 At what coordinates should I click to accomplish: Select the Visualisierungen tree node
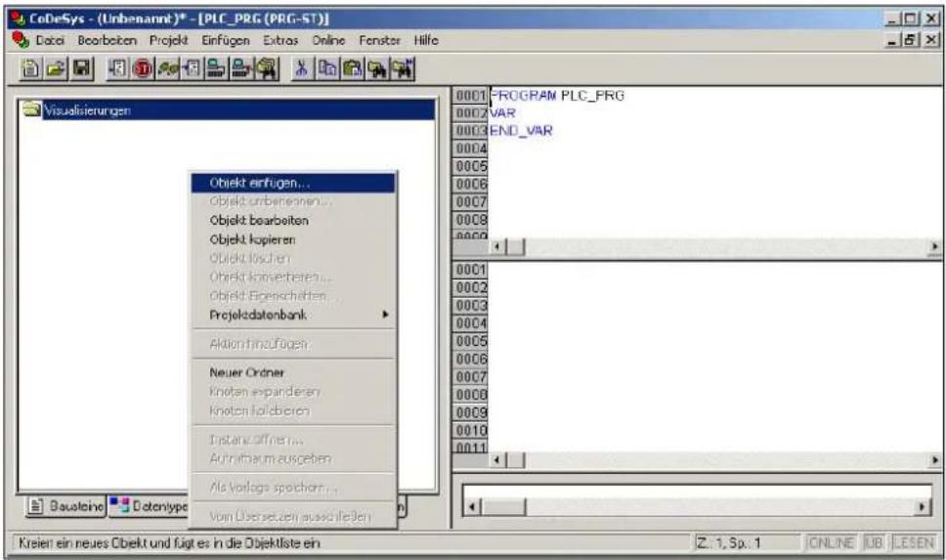pos(238,110)
